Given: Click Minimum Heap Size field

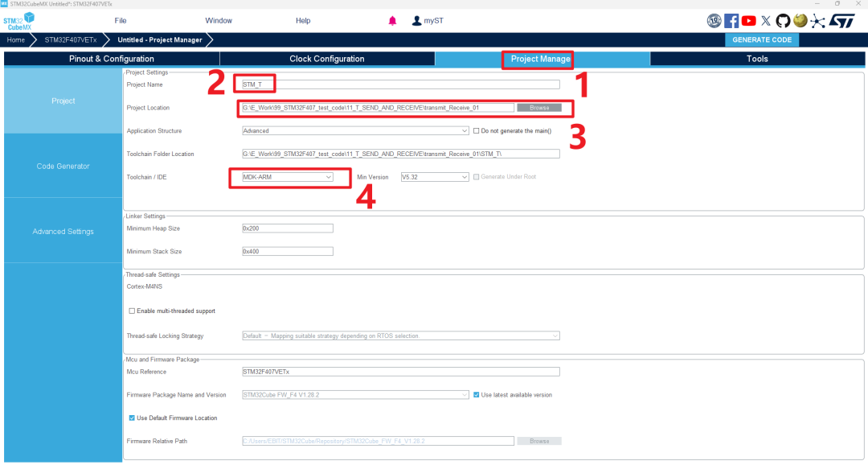Looking at the screenshot, I should (x=287, y=228).
